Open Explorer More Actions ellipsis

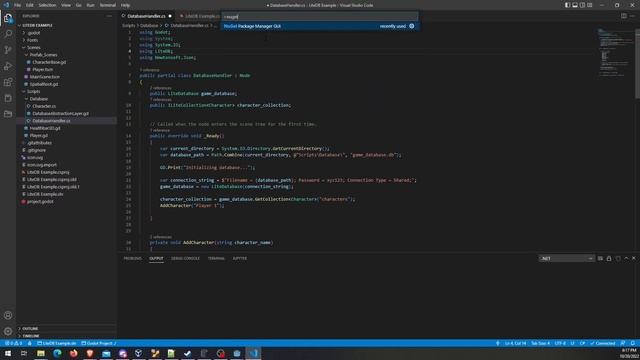tap(109, 16)
